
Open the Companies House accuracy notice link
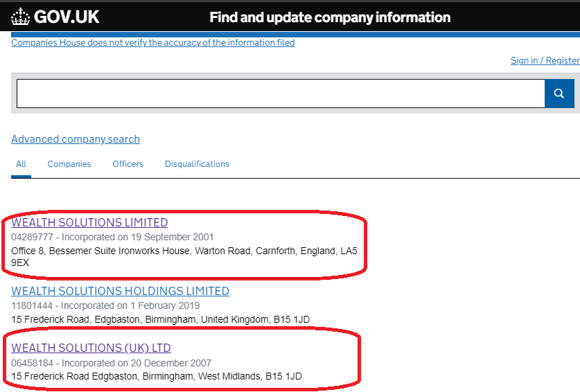pyautogui.click(x=152, y=43)
